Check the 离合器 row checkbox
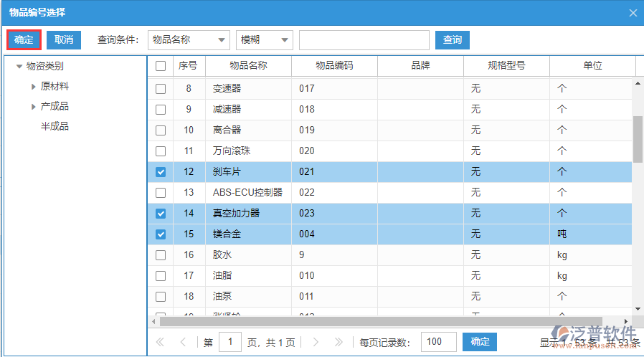Viewport: 644px width, 357px height. click(x=161, y=130)
